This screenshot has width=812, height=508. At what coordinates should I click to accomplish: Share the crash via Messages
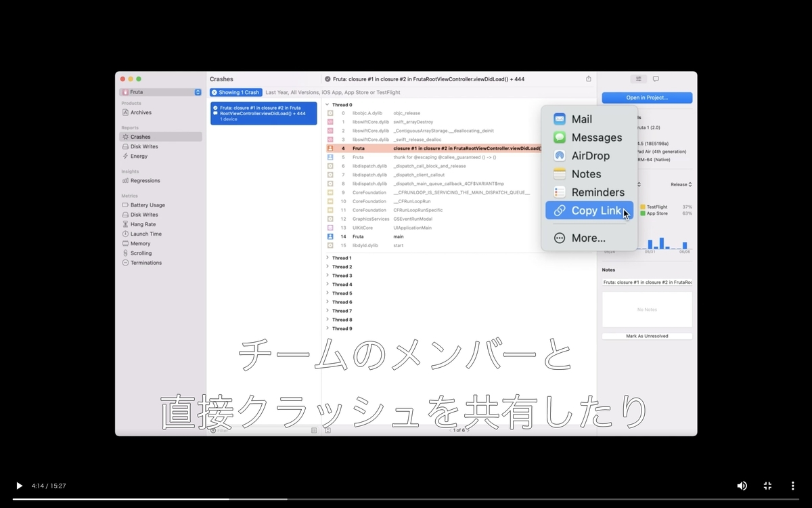(x=589, y=137)
